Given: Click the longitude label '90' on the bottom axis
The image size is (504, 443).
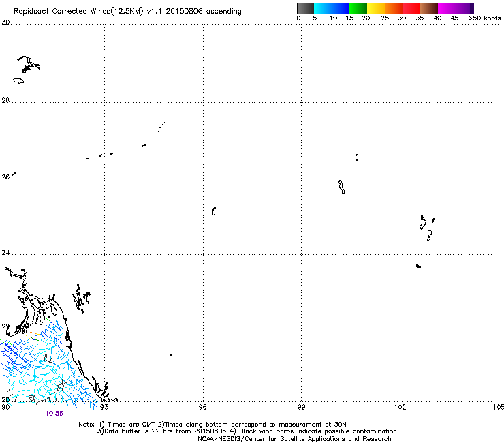Looking at the screenshot, I should [5, 407].
